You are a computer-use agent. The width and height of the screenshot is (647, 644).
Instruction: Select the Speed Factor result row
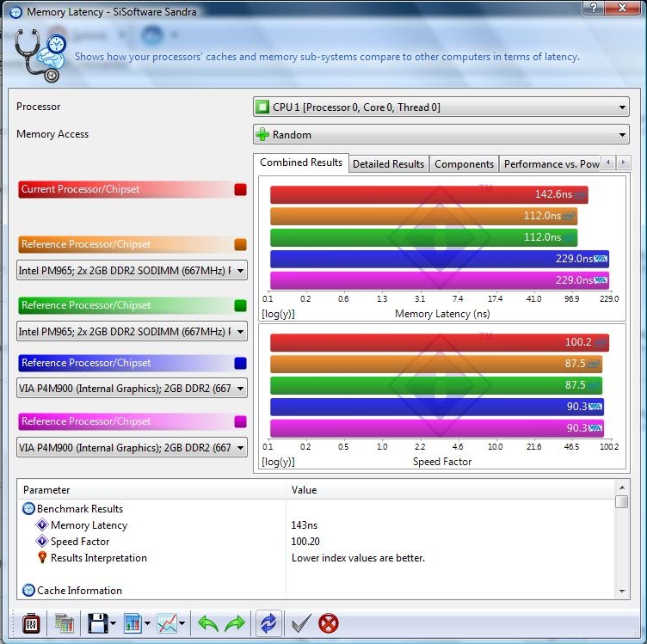[x=316, y=541]
